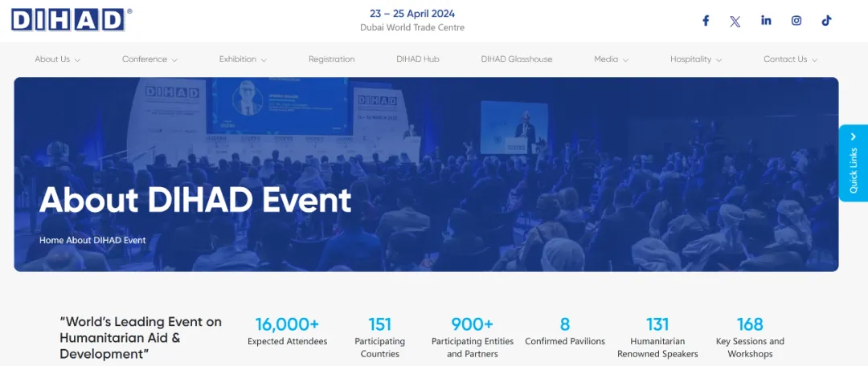
Task: Click the Participating Countries label
Action: click(379, 348)
